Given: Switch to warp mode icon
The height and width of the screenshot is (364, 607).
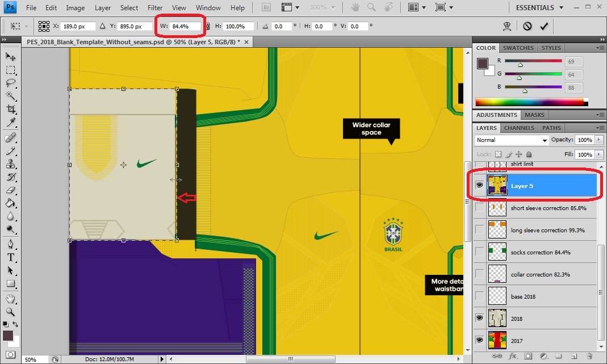Looking at the screenshot, I should click(x=506, y=26).
